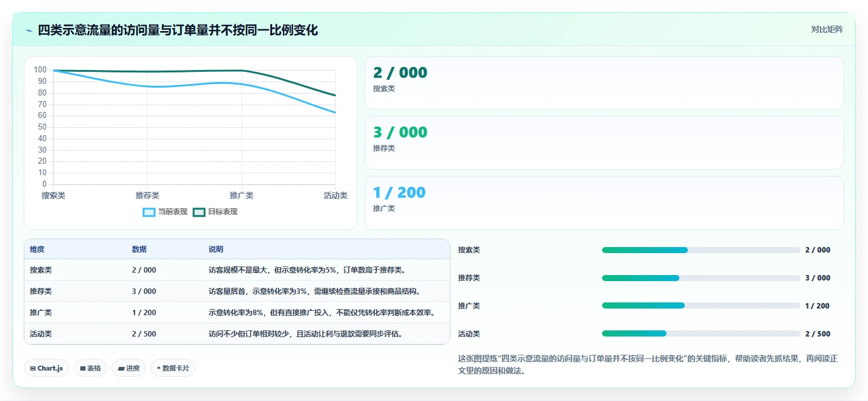Select the 进度 tag chip
This screenshot has height=401, width=868.
point(128,368)
